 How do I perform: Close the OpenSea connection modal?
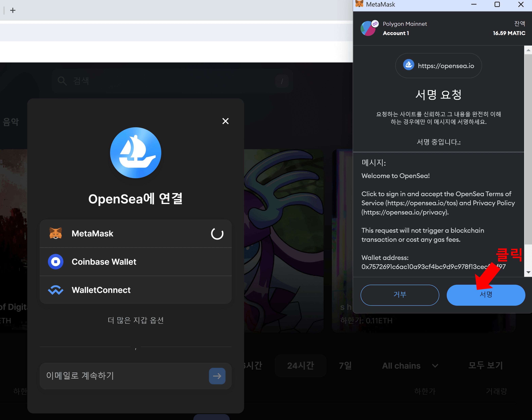coord(225,121)
